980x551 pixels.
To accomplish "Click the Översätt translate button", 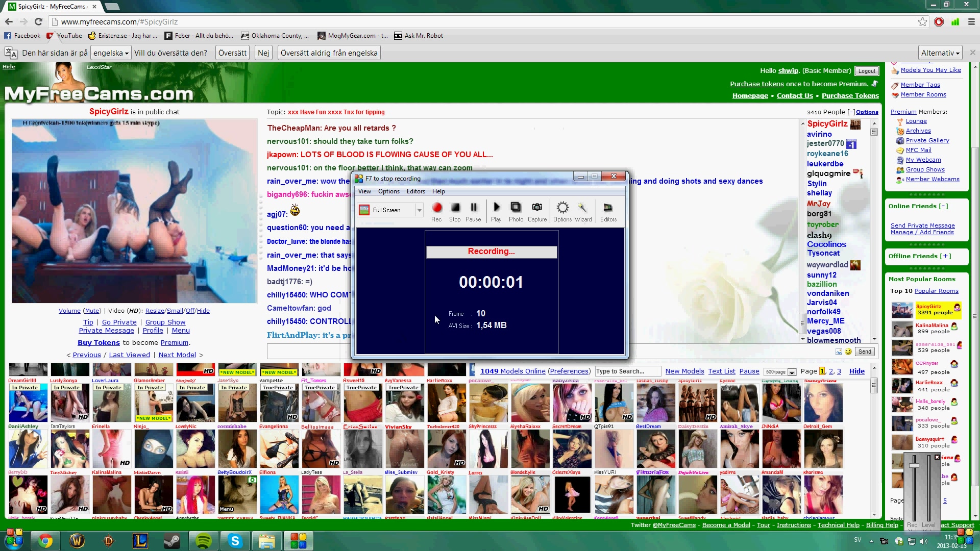I will click(232, 53).
